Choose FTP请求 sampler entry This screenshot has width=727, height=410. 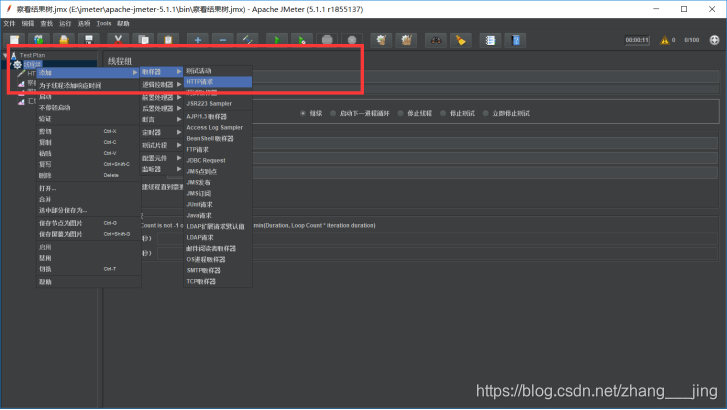pyautogui.click(x=218, y=149)
